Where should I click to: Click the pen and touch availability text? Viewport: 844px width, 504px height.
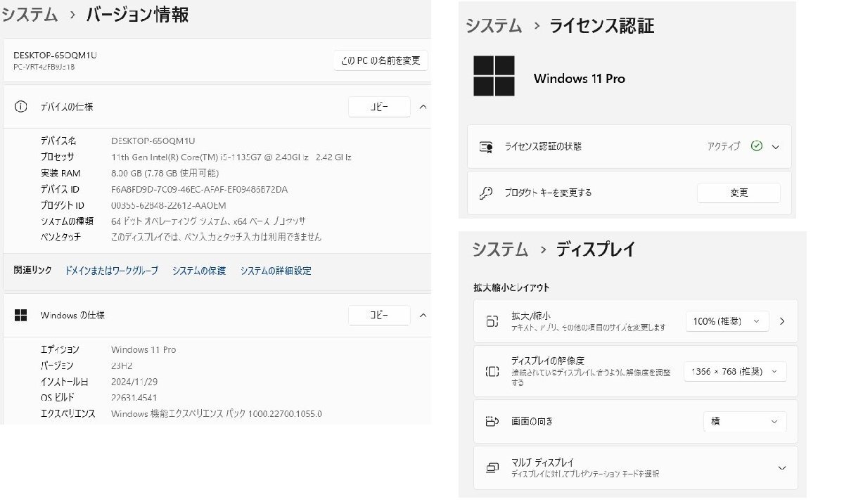coord(216,237)
